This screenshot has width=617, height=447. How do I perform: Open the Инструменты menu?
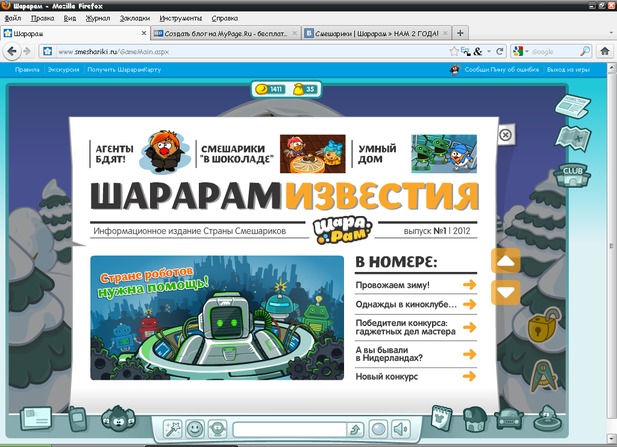tap(181, 18)
